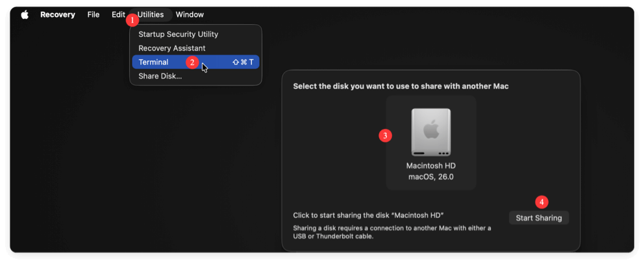644x264 pixels.
Task: Click the Start Sharing button
Action: click(x=539, y=218)
